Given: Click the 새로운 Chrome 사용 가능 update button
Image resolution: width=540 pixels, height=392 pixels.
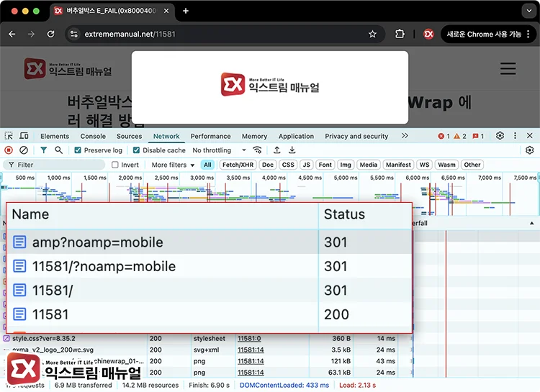Looking at the screenshot, I should [484, 34].
